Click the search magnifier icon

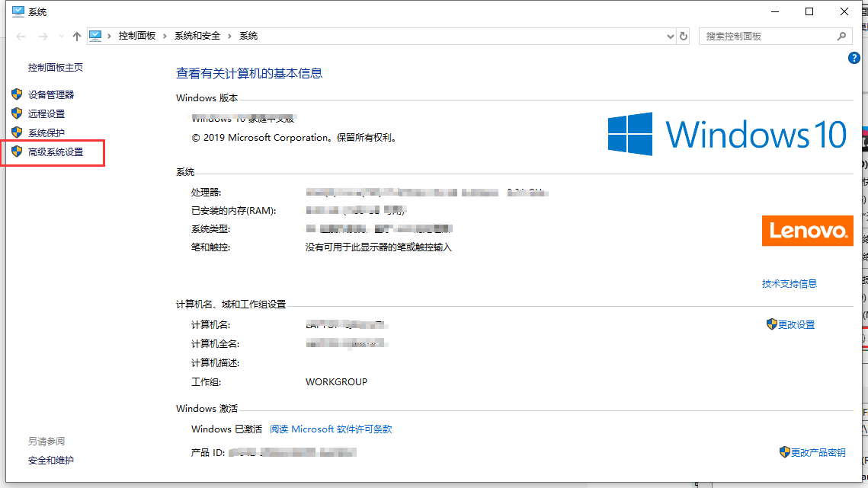(841, 37)
